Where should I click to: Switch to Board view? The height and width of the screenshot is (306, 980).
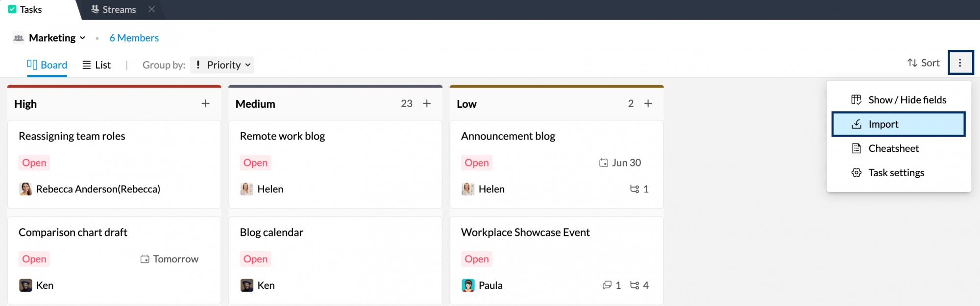coord(47,65)
